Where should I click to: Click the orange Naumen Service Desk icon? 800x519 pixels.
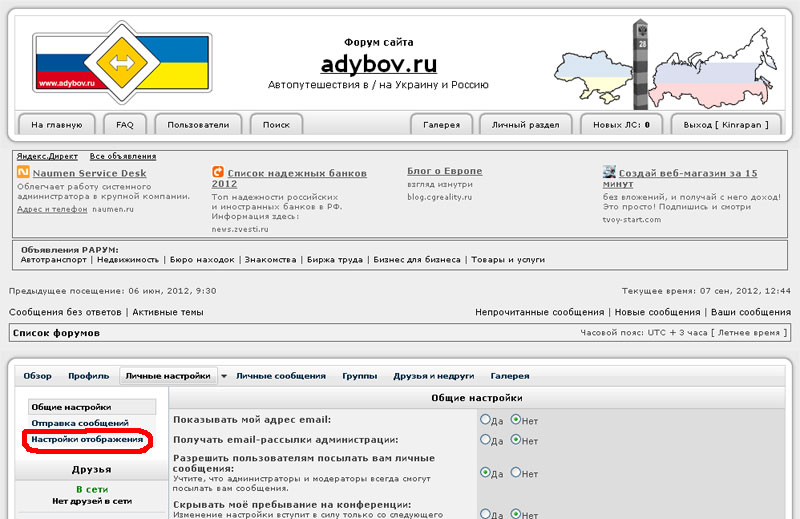[x=23, y=173]
